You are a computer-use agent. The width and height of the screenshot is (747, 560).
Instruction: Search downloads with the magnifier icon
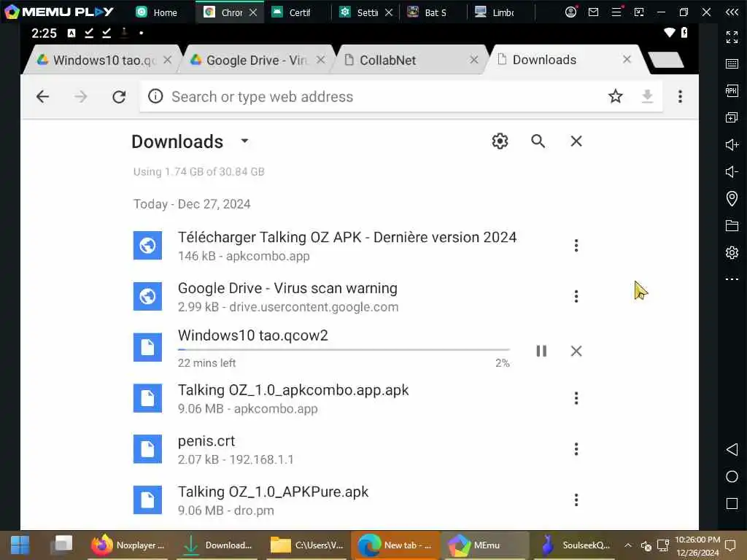pyautogui.click(x=538, y=141)
